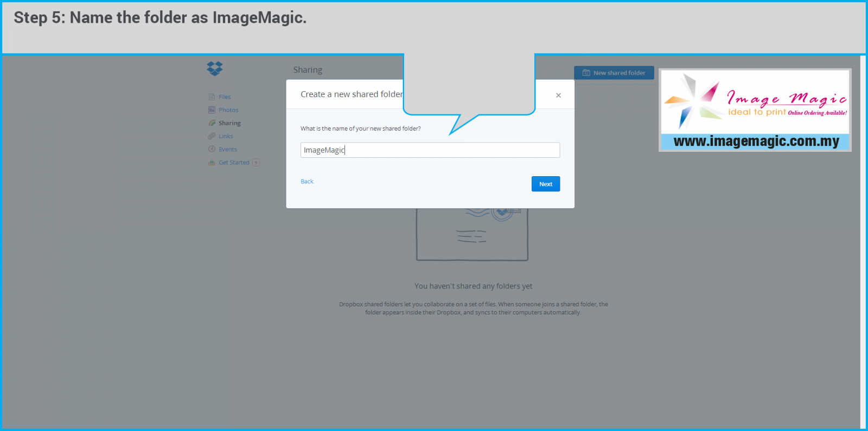Click the Next button
Screen dimensions: 868x431
coord(546,184)
